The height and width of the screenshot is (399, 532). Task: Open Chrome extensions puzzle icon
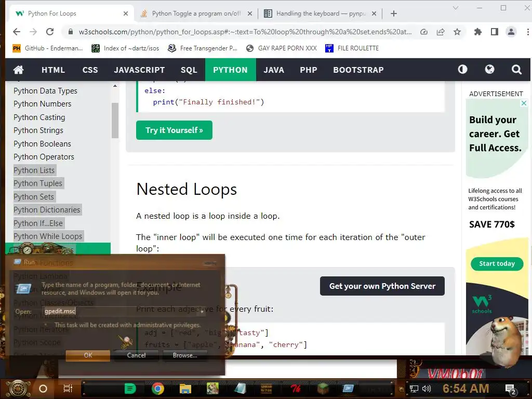coord(478,32)
